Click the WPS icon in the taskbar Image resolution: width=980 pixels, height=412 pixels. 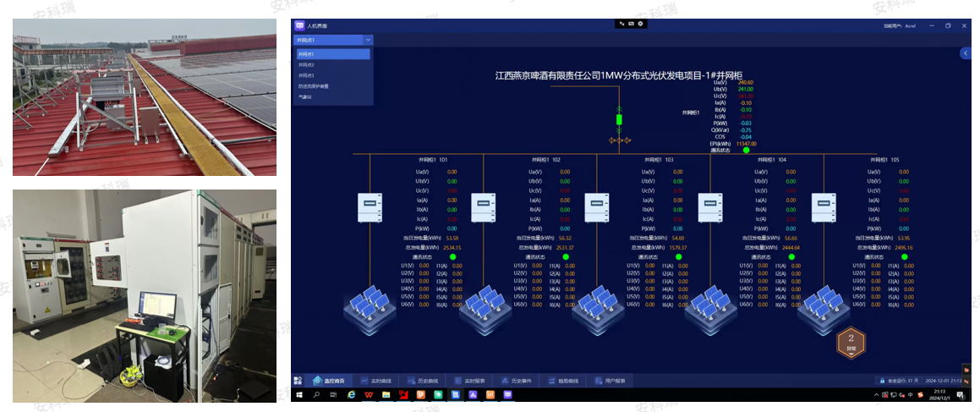pos(369,394)
